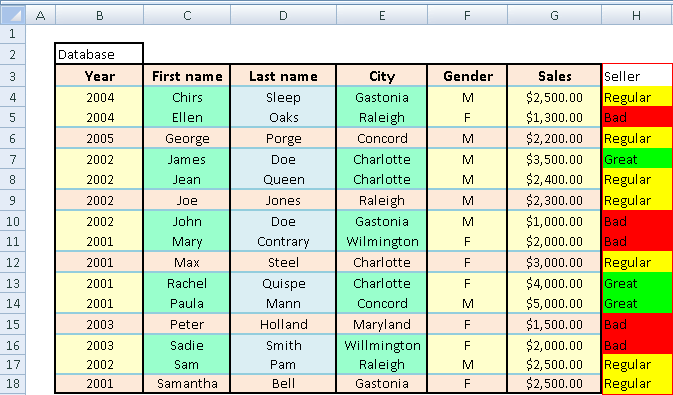Select the cell containing Rachel
The width and height of the screenshot is (673, 395).
pos(187,283)
